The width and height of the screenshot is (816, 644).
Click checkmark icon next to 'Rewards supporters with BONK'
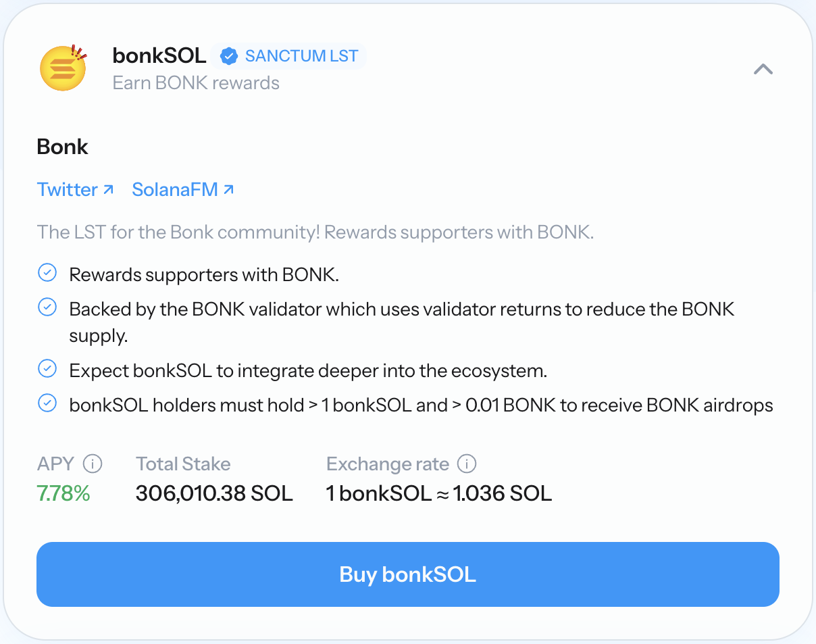click(x=47, y=273)
